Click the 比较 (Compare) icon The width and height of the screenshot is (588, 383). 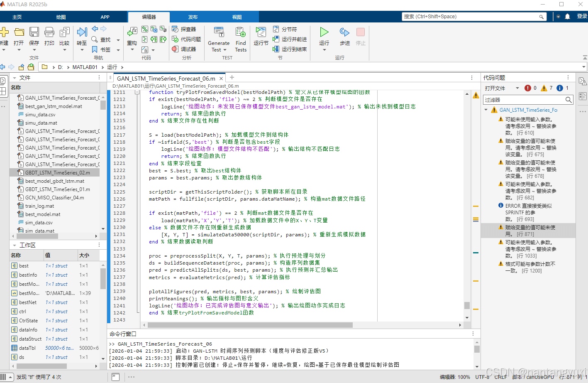pyautogui.click(x=64, y=32)
